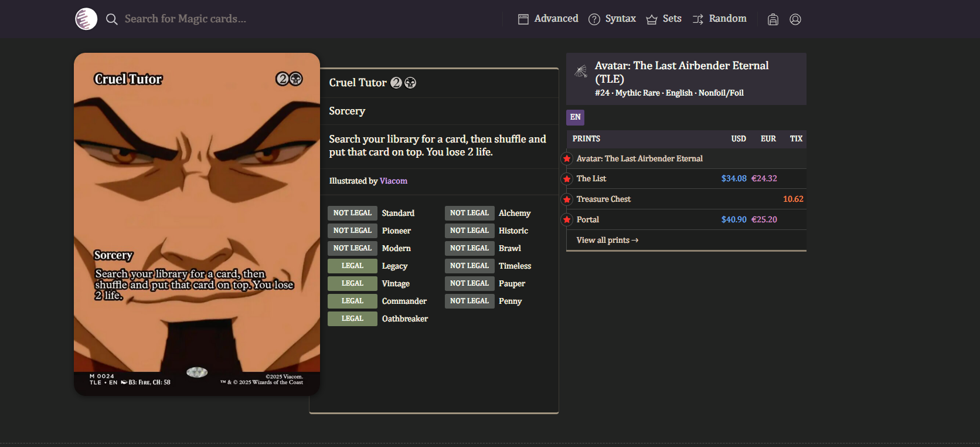
Task: Click the Standard format label
Action: point(398,213)
